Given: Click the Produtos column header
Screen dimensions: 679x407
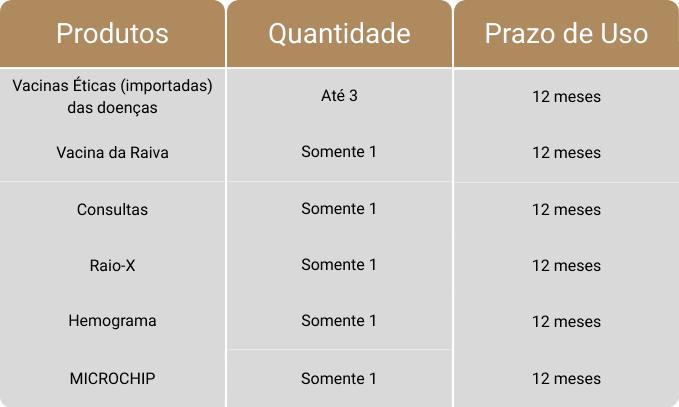Looking at the screenshot, I should click(x=112, y=33).
